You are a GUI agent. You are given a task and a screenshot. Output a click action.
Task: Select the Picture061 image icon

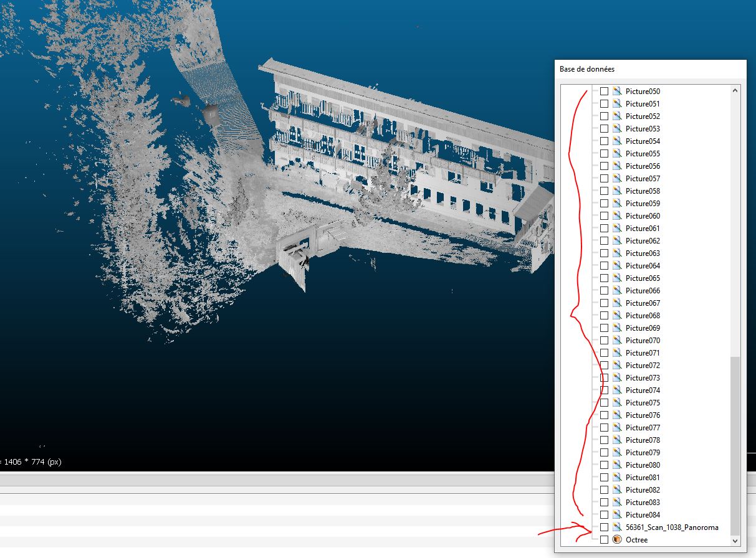click(x=617, y=229)
